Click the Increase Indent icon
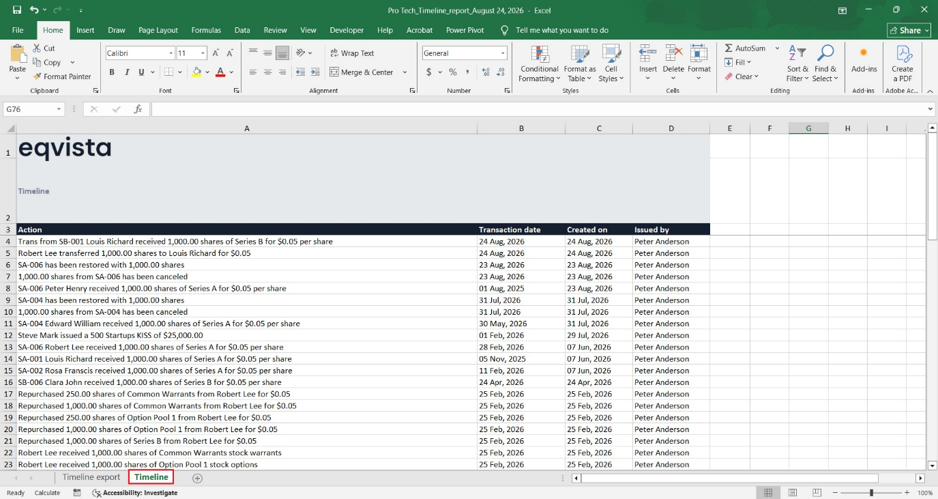Screen dimensions: 938x499 point(315,72)
